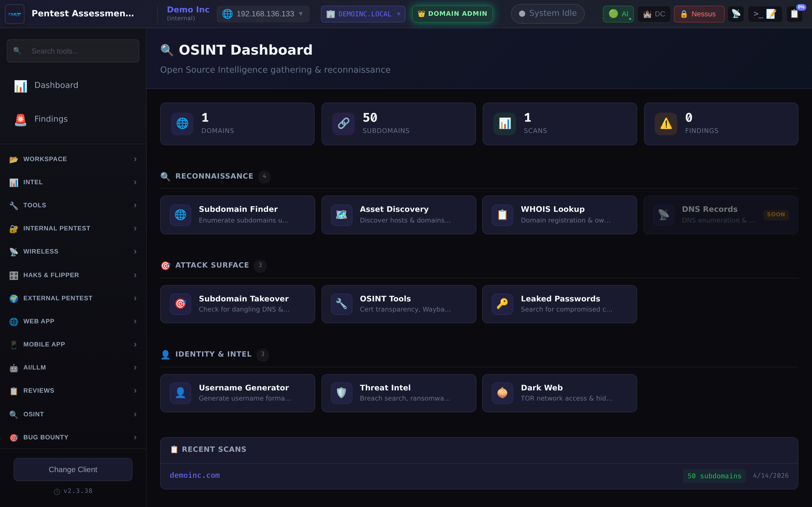Open the Threat Intel breach search
The width and height of the screenshot is (812, 507).
[398, 393]
